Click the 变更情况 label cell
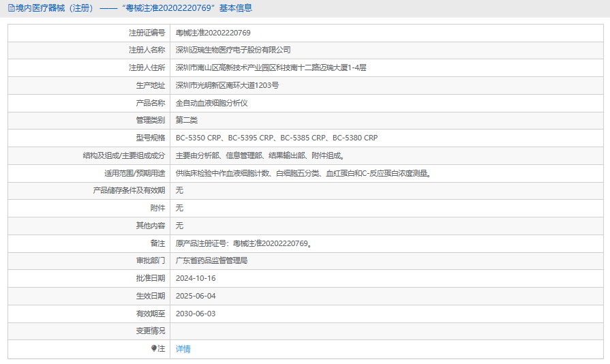The height and width of the screenshot is (364, 610). click(89, 331)
